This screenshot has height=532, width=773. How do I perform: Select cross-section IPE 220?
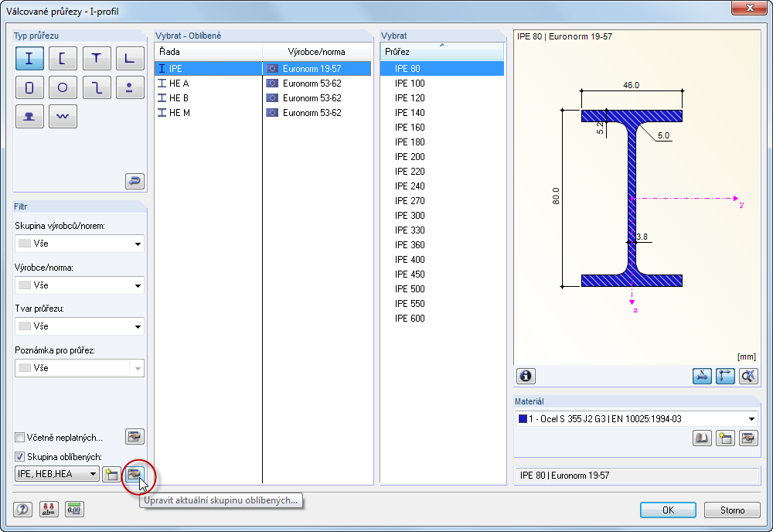point(441,172)
